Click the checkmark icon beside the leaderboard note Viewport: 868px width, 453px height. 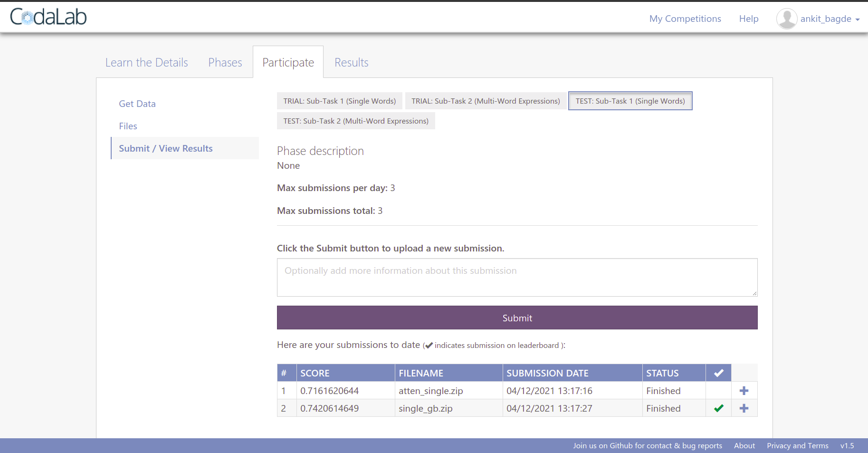(428, 345)
